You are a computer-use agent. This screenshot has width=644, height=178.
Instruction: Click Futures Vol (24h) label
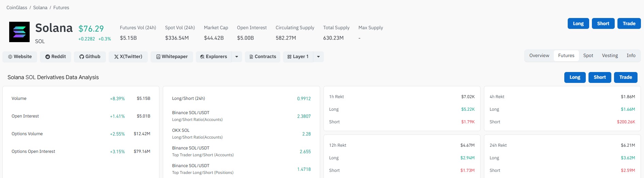138,28
